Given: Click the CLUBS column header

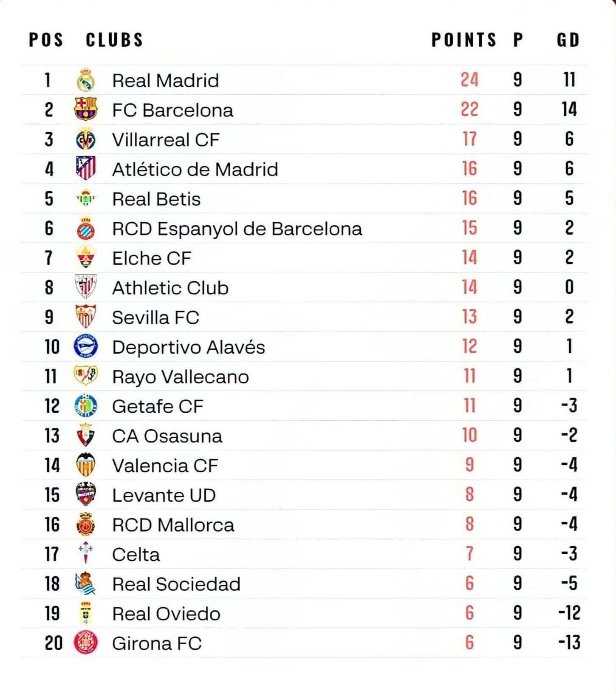Looking at the screenshot, I should point(114,40).
